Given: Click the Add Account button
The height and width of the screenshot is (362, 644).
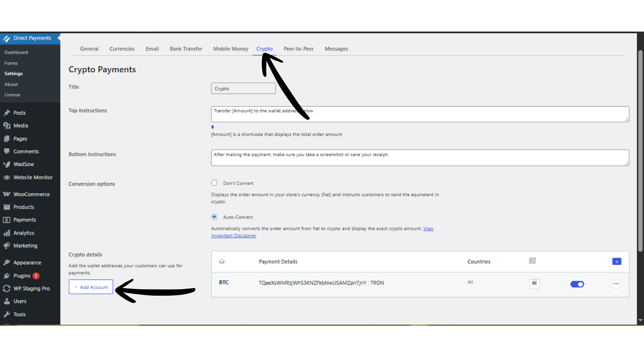Looking at the screenshot, I should pos(91,287).
